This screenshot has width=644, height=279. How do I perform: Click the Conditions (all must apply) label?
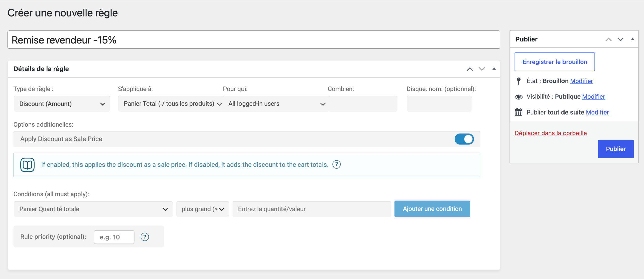coord(51,194)
